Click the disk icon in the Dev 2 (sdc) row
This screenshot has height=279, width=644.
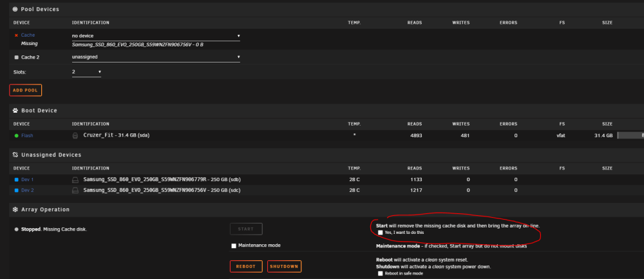tap(75, 190)
